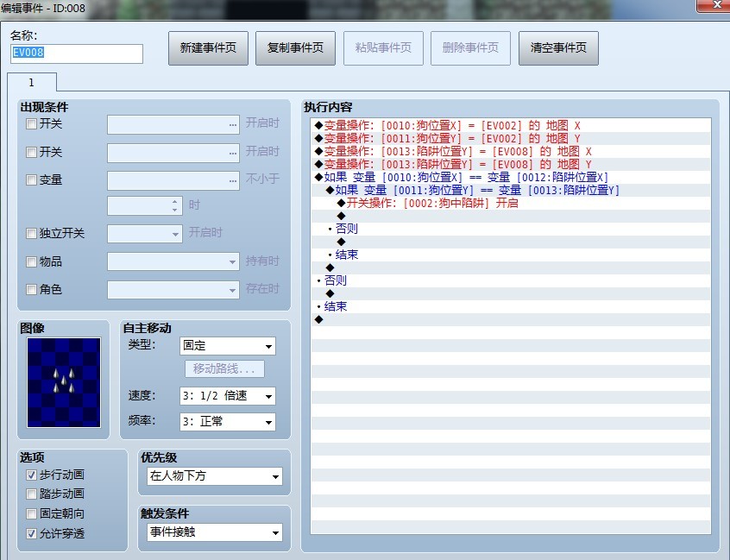Open the 角色 condition dropdown
The image size is (730, 560).
173,290
